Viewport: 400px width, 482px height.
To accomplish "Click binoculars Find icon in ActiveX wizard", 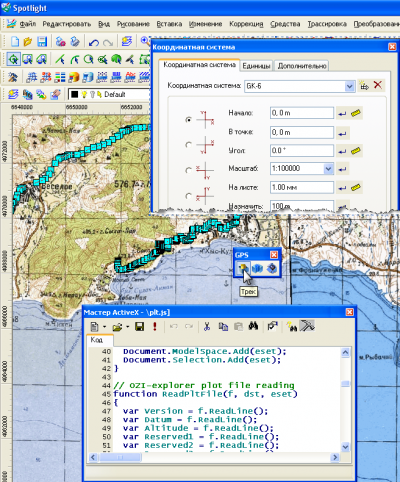I will point(253,326).
